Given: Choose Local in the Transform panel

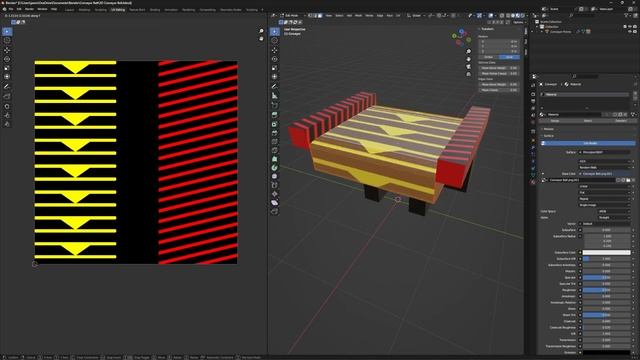Looking at the screenshot, I should [509, 57].
